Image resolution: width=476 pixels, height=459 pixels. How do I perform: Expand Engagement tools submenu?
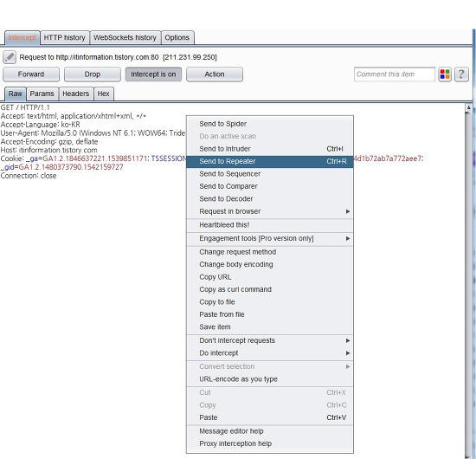click(x=269, y=238)
